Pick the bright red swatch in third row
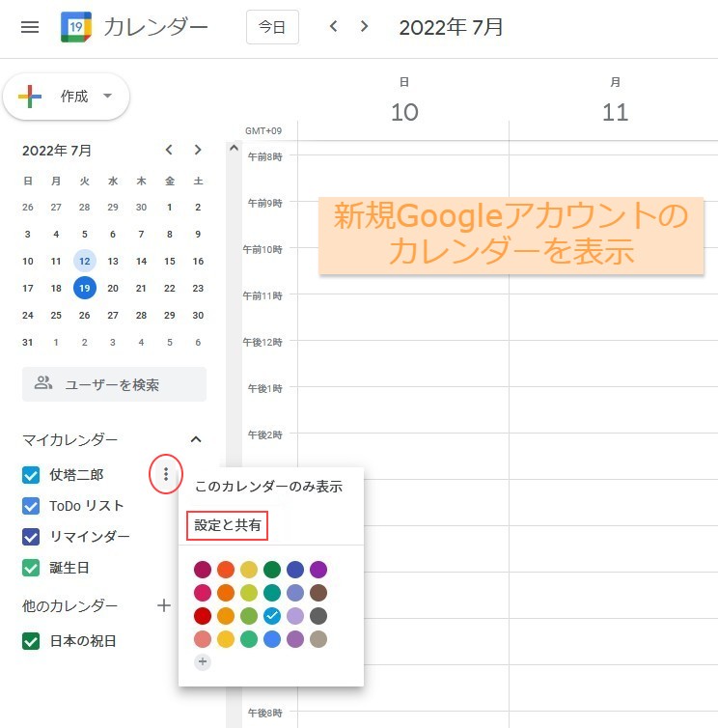The height and width of the screenshot is (728, 718). (203, 616)
